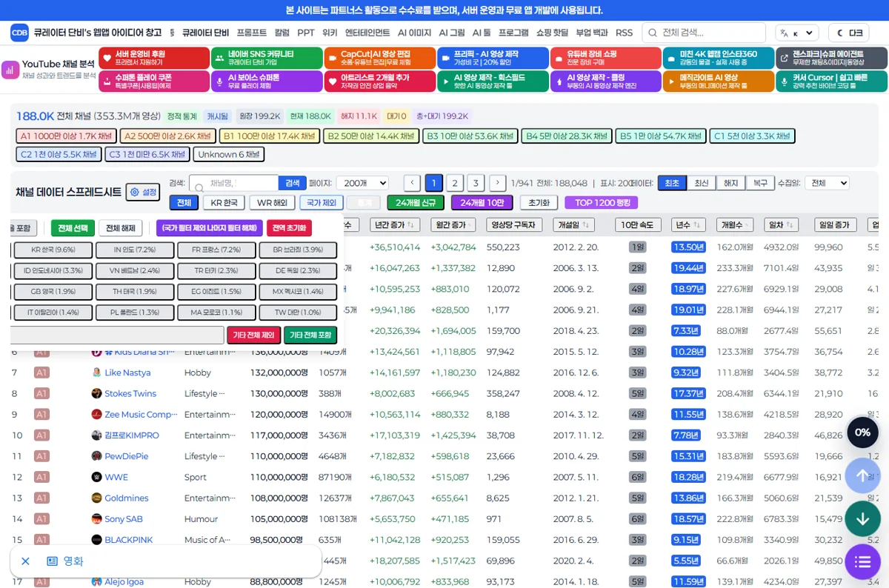
Task: Open the 프롬프트 menu
Action: tap(252, 33)
